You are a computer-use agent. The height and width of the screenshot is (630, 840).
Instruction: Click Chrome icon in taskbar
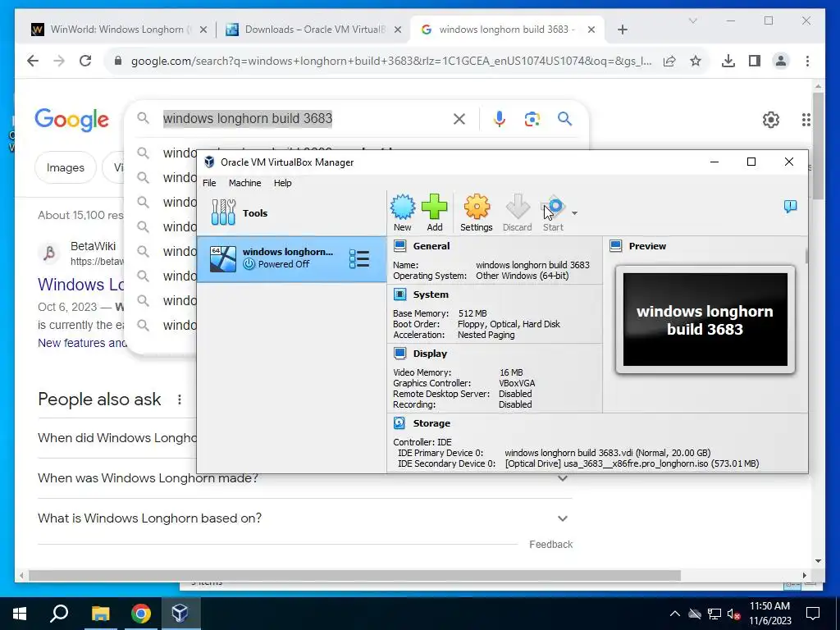[141, 614]
